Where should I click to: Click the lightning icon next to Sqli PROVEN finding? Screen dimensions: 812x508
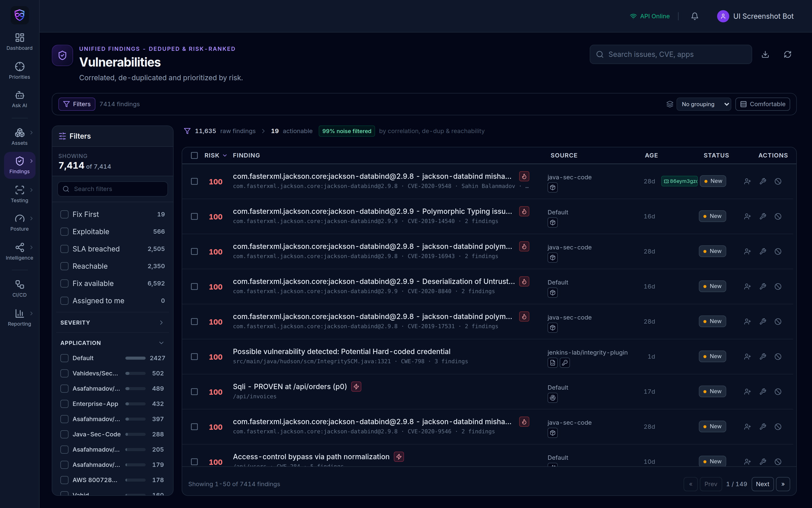356,387
